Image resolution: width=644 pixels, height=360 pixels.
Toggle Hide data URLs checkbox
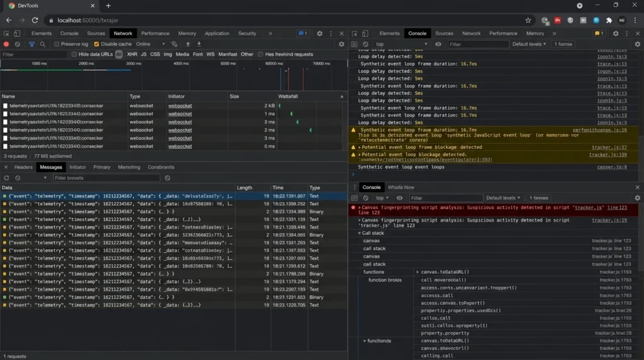74,54
